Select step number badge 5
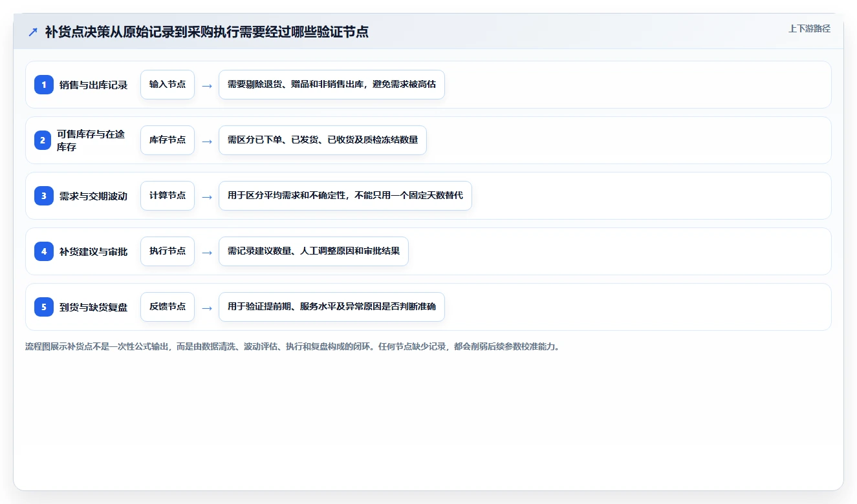Viewport: 857px width, 504px height. coord(44,307)
